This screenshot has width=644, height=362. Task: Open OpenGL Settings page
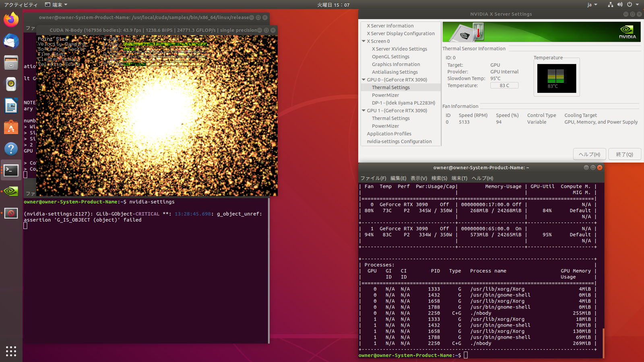(390, 57)
